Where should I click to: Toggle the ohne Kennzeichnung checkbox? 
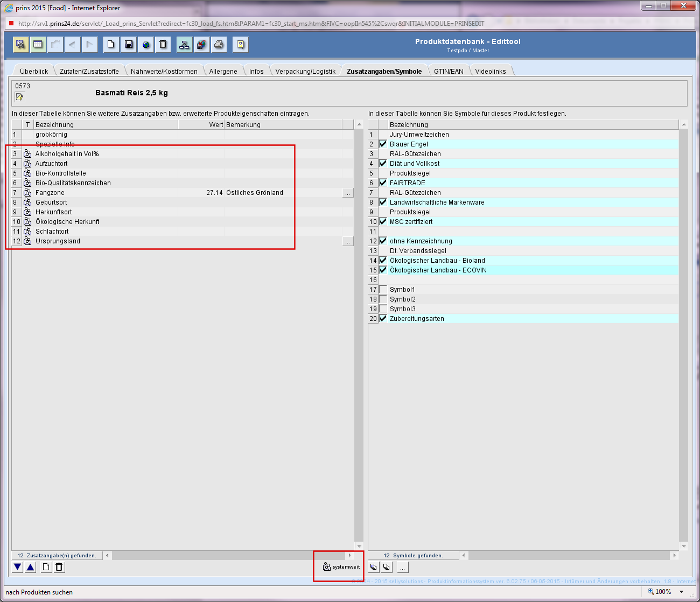383,241
